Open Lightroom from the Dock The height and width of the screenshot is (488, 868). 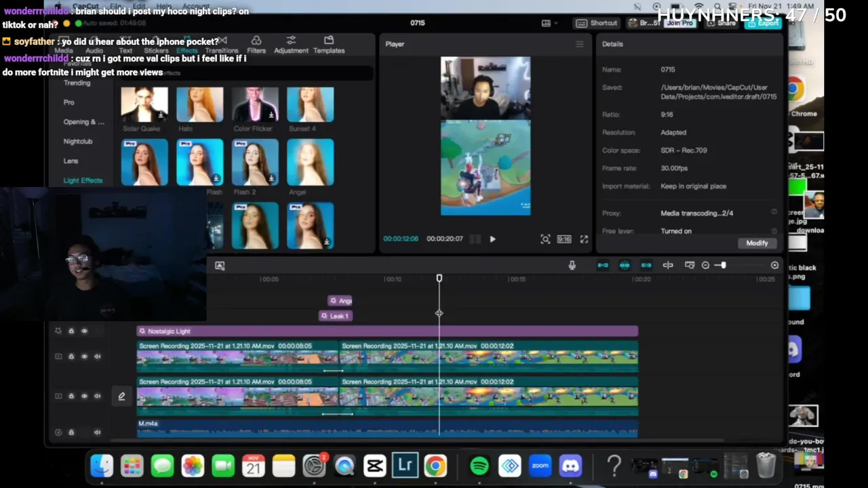coord(405,466)
